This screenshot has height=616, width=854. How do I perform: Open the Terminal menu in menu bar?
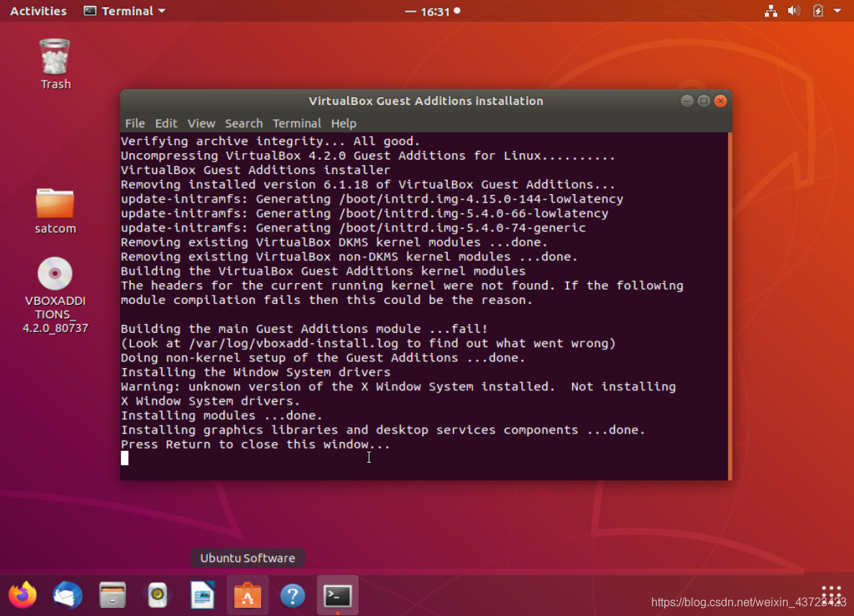[297, 124]
